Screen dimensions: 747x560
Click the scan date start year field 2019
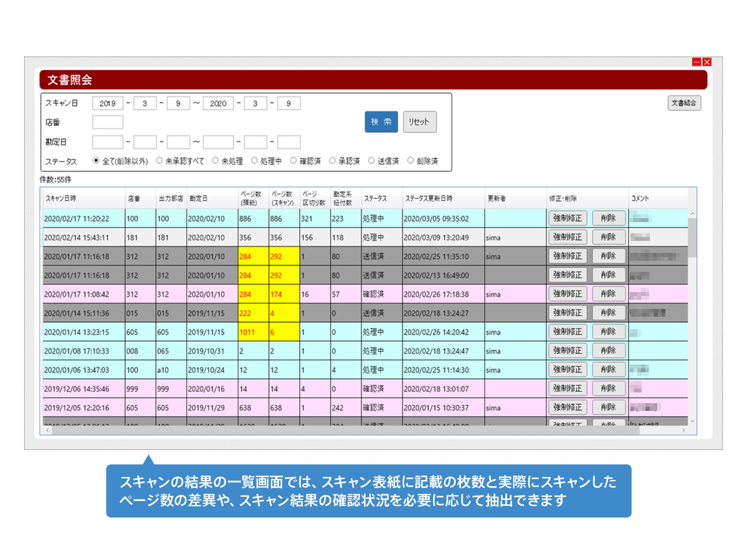coord(108,103)
